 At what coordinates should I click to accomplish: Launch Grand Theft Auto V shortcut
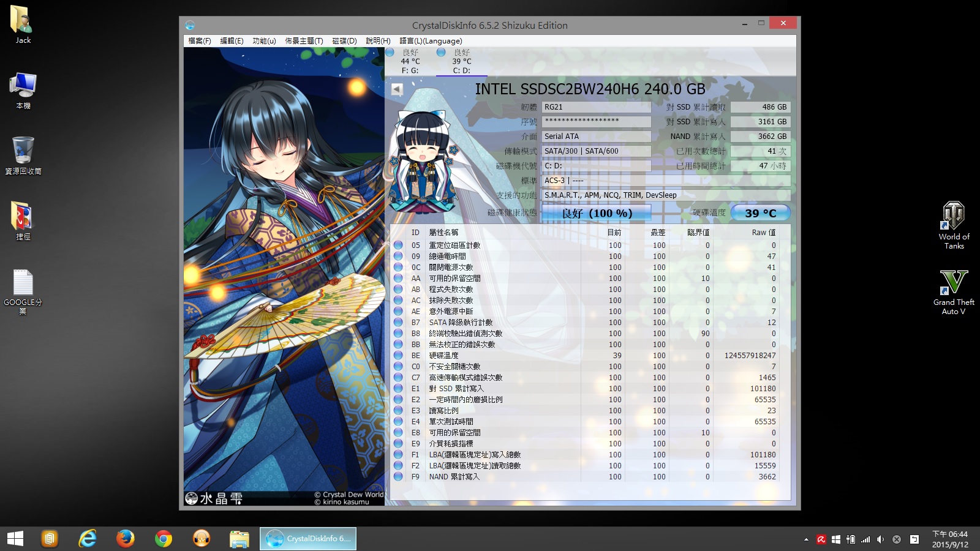(x=954, y=293)
